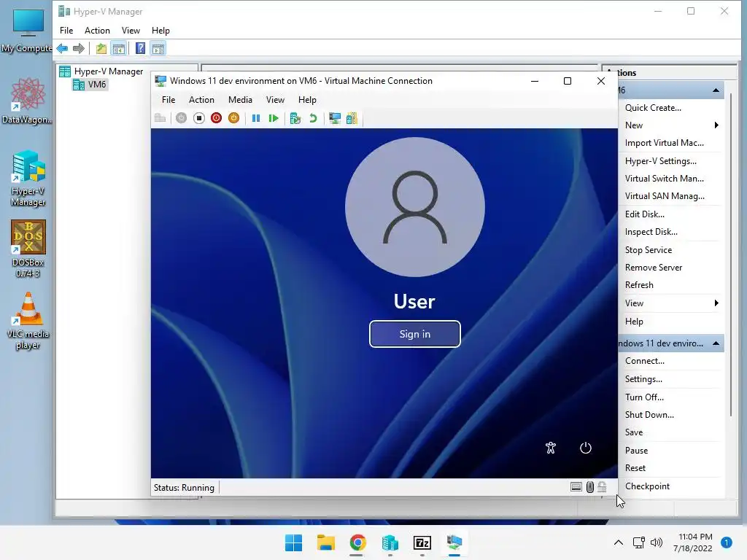The image size is (747, 560).
Task: Open Virtual Switch Man... action
Action: pyautogui.click(x=664, y=179)
